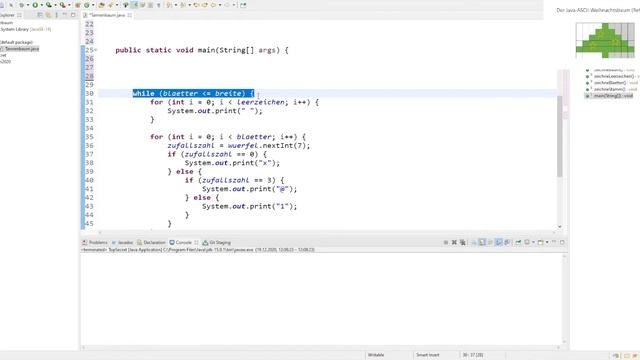Click the Next Annotation icon
The width and height of the screenshot is (640, 360).
point(169,5)
